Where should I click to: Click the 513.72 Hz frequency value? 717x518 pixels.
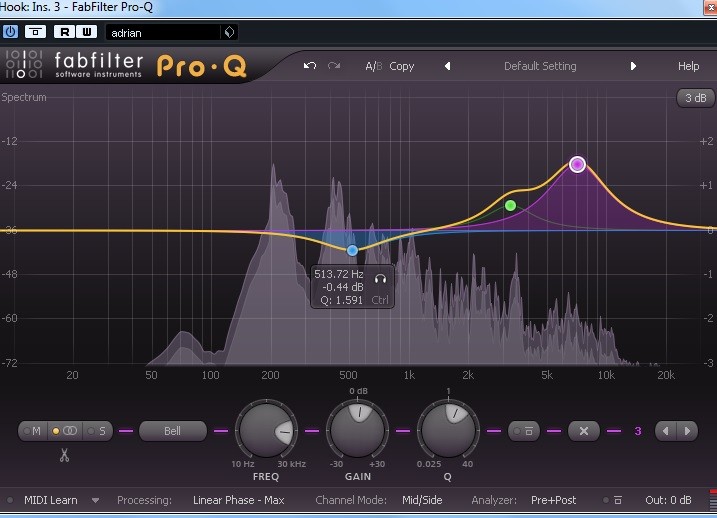pyautogui.click(x=338, y=274)
